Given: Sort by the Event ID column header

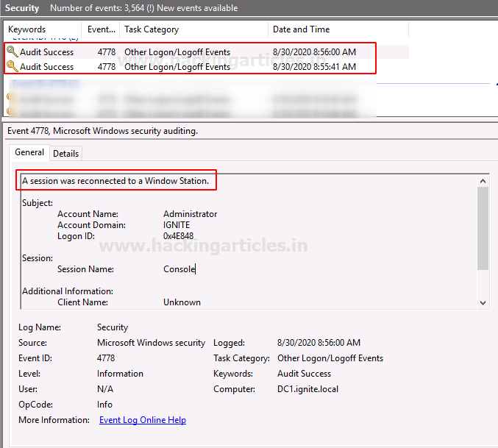Looking at the screenshot, I should click(101, 29).
